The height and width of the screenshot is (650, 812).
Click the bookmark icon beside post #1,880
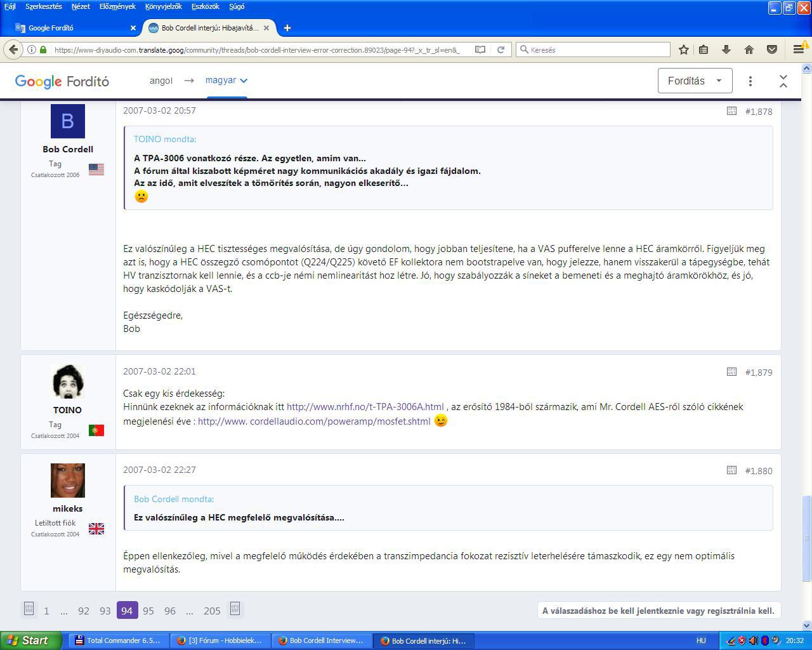coord(731,470)
